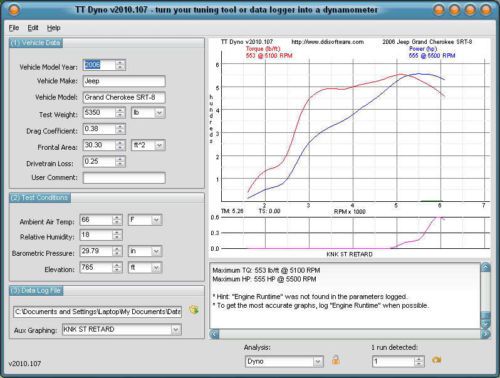Viewport: 500px width, 378px height.
Task: Click the browse data log file folder icon
Action: pyautogui.click(x=194, y=310)
